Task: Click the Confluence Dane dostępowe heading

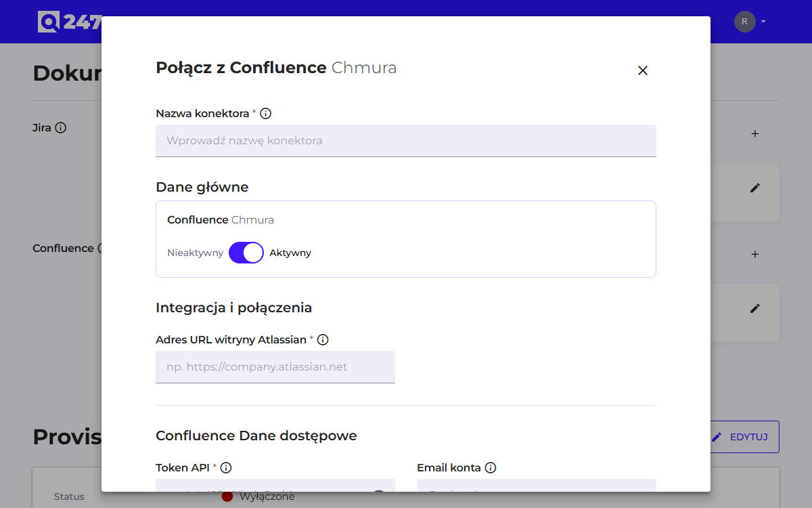Action: tap(256, 436)
